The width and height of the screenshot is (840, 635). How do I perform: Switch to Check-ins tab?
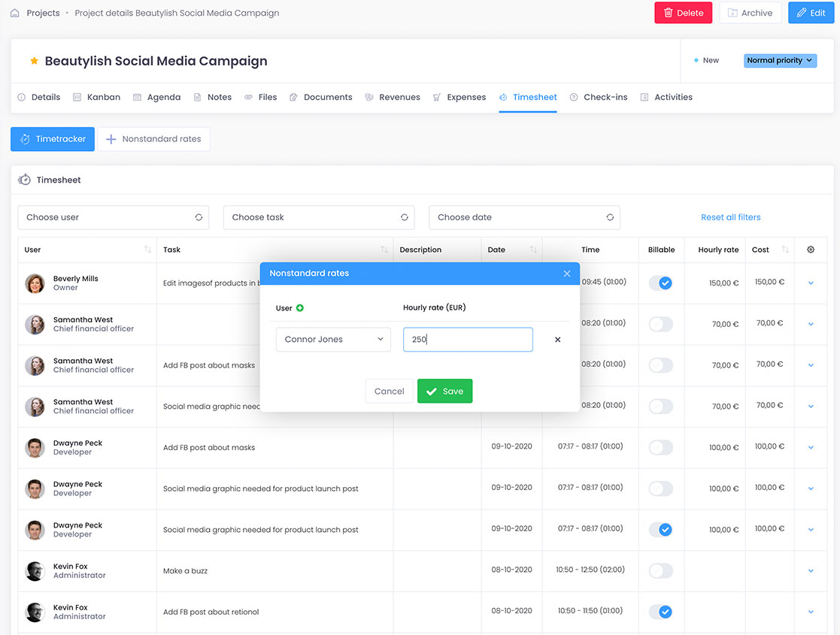[599, 97]
